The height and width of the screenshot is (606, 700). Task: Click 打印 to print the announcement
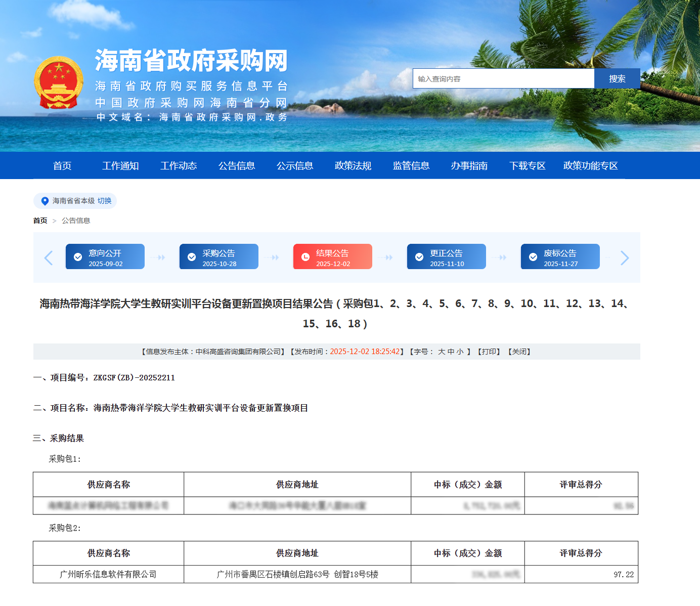pyautogui.click(x=489, y=352)
